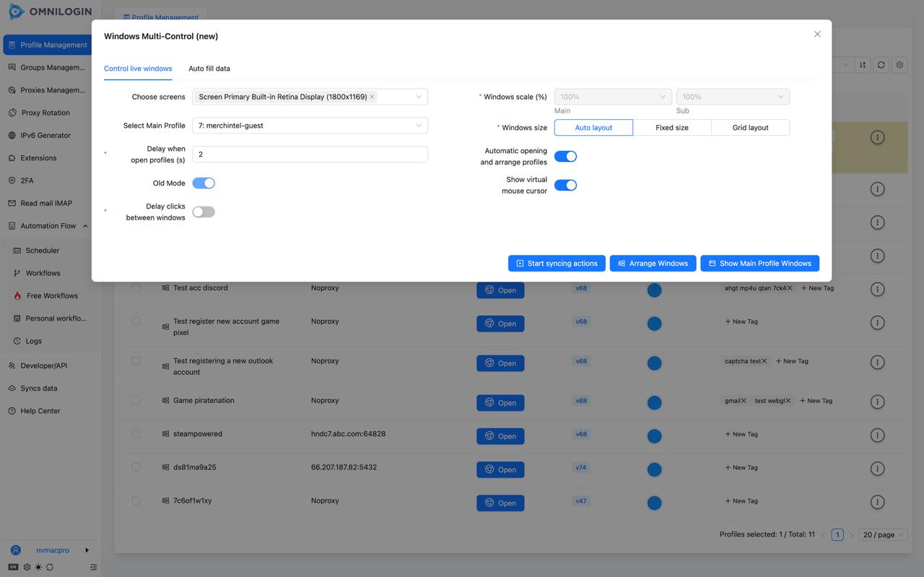Open table settings gear icon at top right
Screen dimensions: 924x577
point(899,65)
